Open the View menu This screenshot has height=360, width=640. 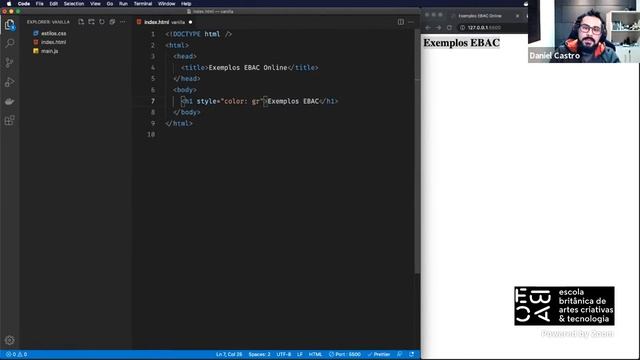(x=95, y=4)
